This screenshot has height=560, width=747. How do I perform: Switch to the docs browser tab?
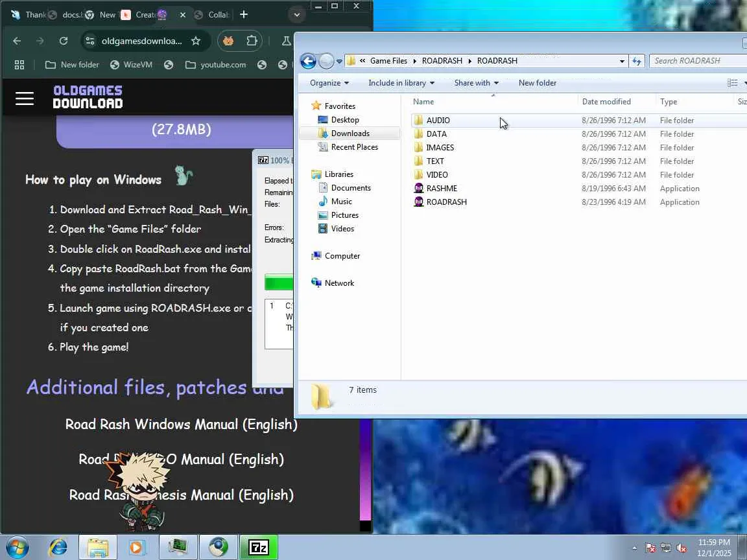(66, 15)
